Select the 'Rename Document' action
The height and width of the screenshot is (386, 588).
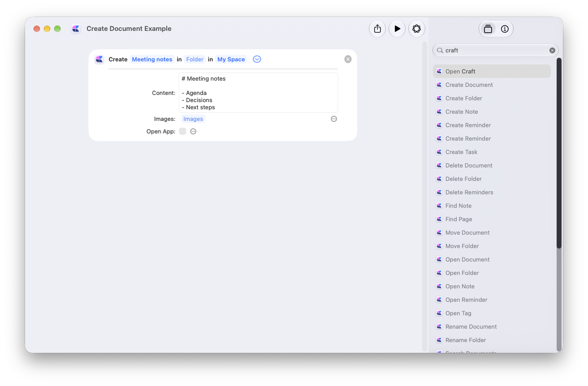[492, 326]
